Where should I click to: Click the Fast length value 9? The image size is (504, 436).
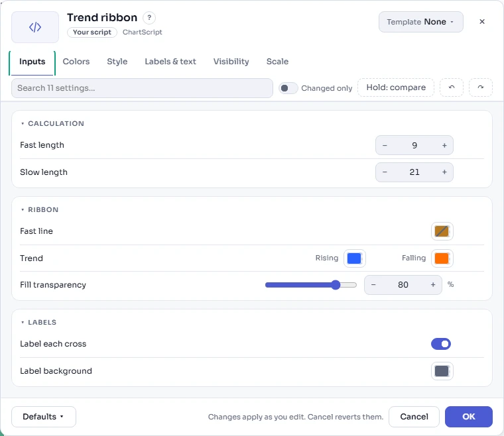[414, 145]
